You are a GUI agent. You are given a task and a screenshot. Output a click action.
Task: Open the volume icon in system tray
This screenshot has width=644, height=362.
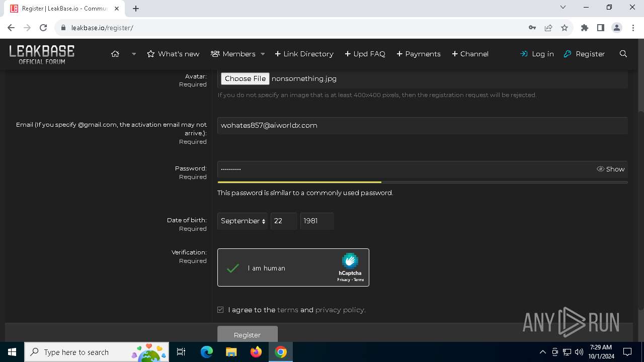(x=579, y=352)
